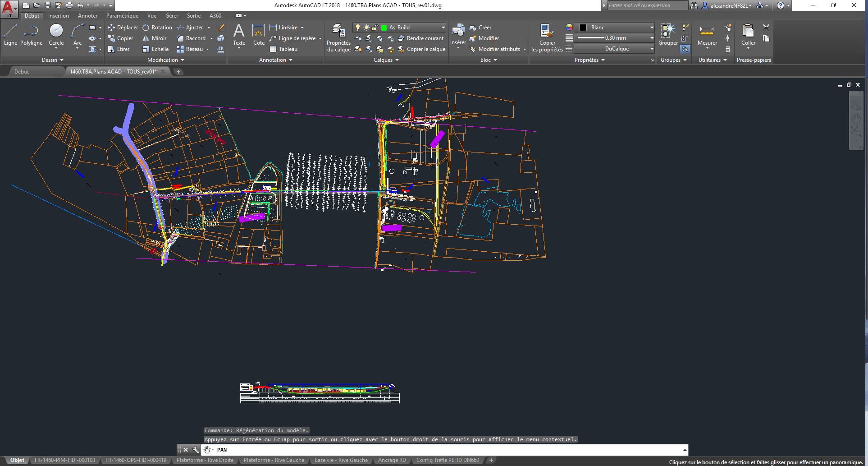Switch to the Annoter ribbon tab
This screenshot has width=868, height=466.
(x=87, y=16)
